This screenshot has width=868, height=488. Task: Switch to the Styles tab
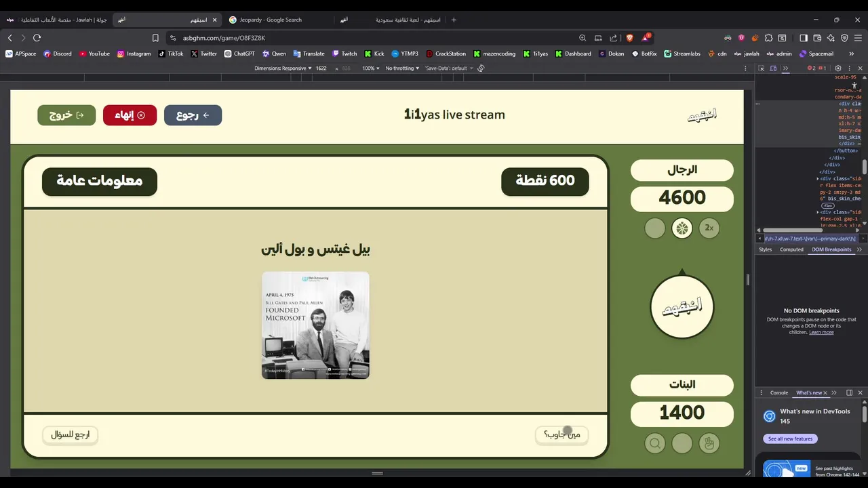click(x=765, y=249)
